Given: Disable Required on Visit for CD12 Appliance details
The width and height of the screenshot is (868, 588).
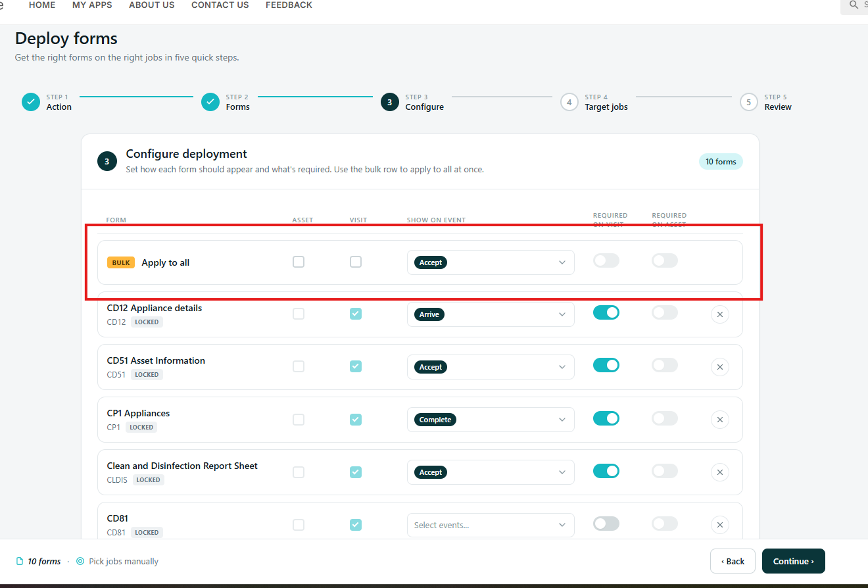Looking at the screenshot, I should pyautogui.click(x=606, y=313).
